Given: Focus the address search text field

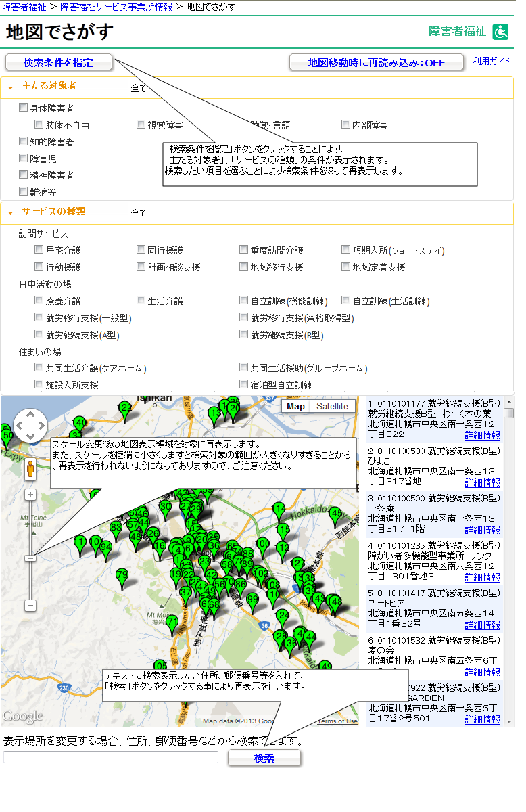Looking at the screenshot, I should [x=111, y=757].
